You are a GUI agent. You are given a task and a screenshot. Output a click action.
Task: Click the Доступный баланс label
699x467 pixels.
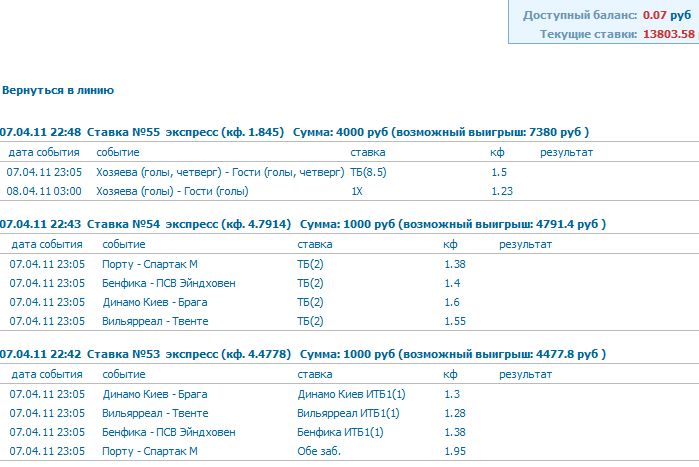pos(580,15)
